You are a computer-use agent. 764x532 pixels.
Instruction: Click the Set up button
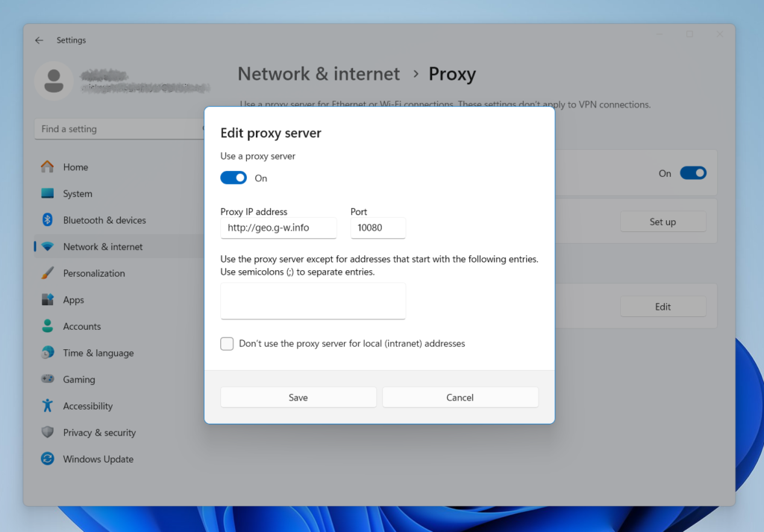pos(663,222)
